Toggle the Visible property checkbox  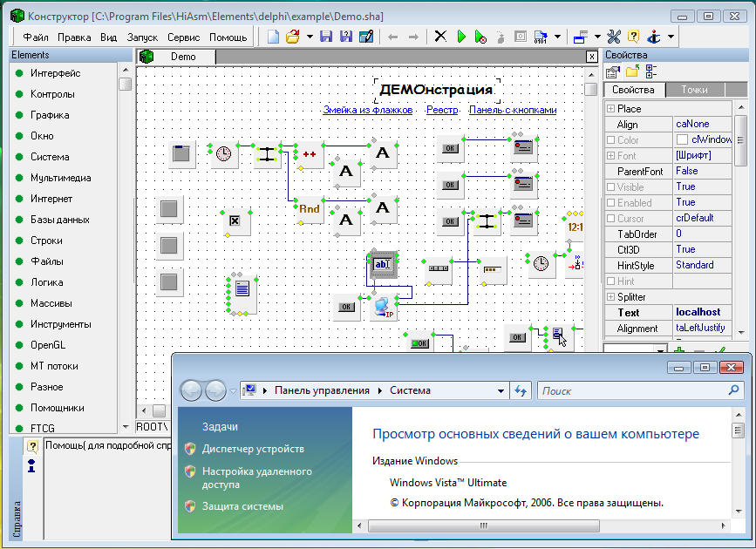(610, 187)
